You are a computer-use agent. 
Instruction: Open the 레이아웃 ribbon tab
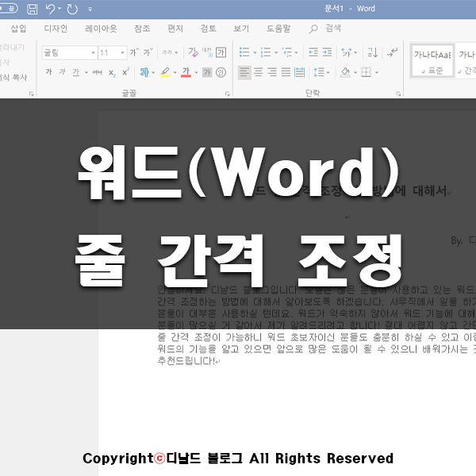(101, 29)
